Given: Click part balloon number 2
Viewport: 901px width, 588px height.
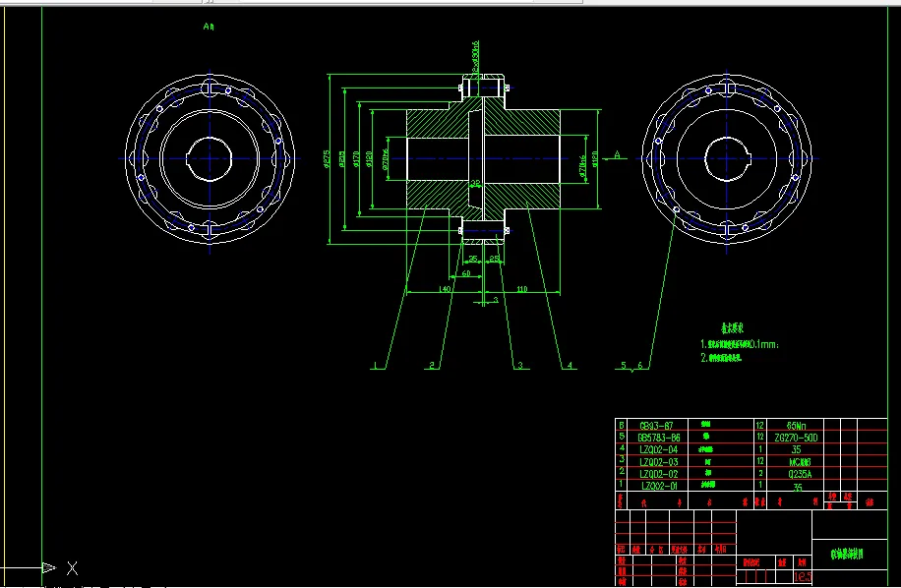Looking at the screenshot, I should coord(432,365).
